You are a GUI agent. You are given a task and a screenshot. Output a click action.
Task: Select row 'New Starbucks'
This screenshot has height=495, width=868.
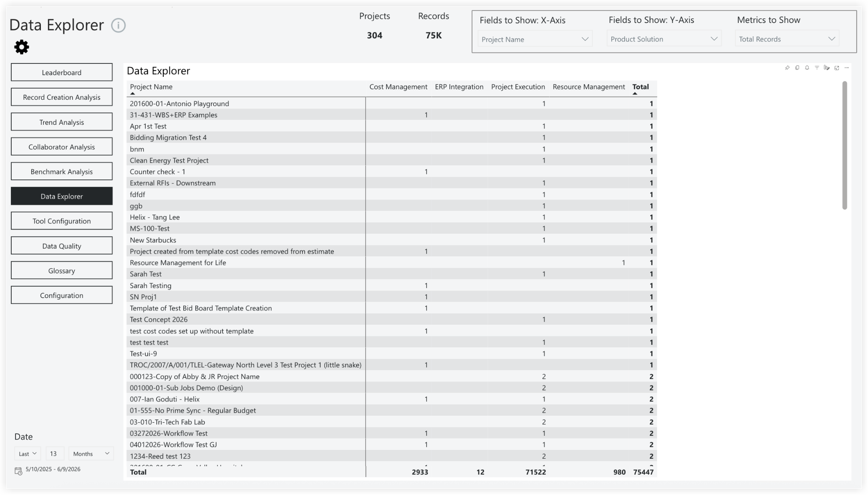point(391,240)
